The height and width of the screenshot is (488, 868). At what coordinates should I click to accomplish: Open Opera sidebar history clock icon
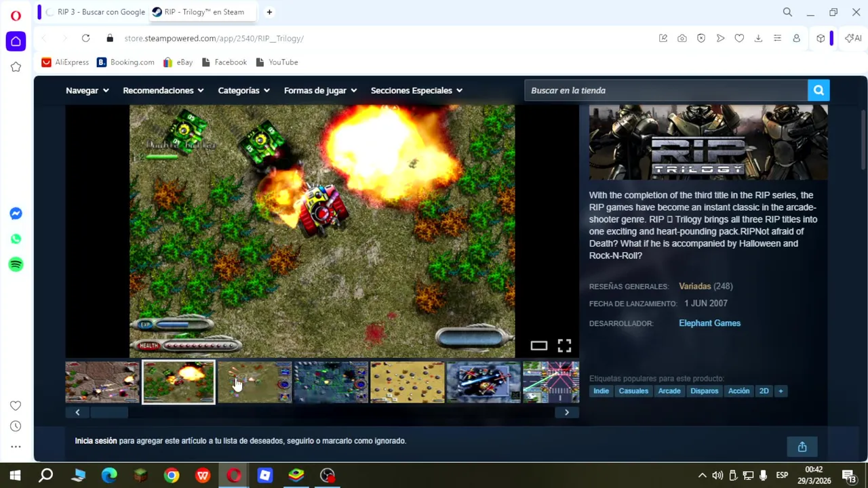tap(16, 426)
